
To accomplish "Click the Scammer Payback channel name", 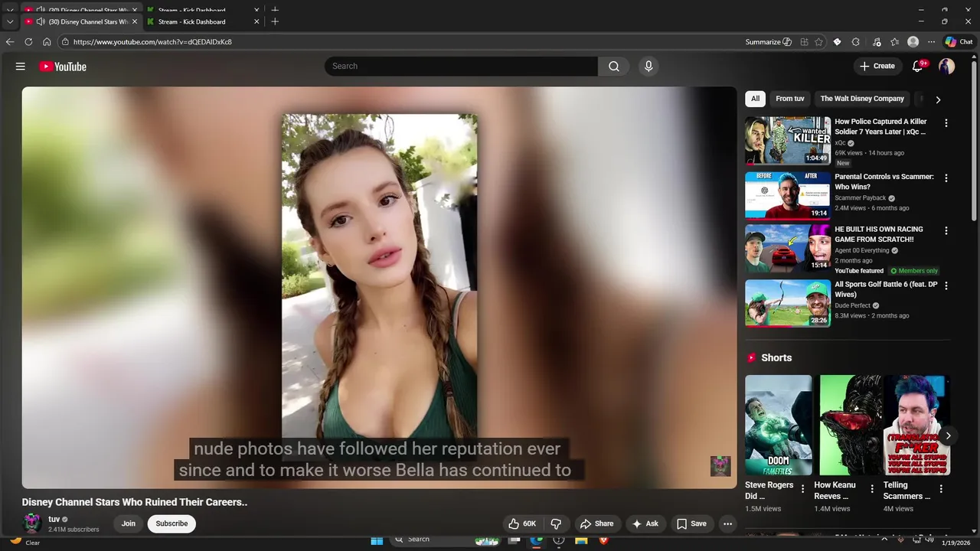I will click(x=860, y=198).
